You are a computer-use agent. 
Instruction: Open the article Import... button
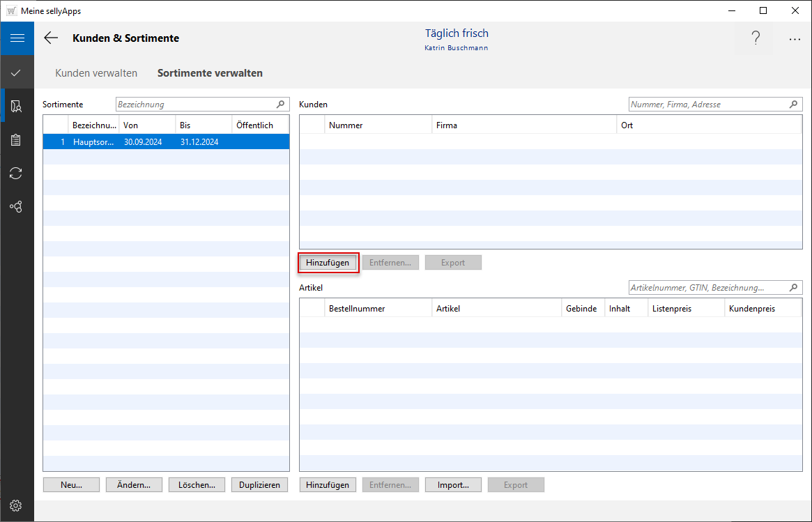453,485
